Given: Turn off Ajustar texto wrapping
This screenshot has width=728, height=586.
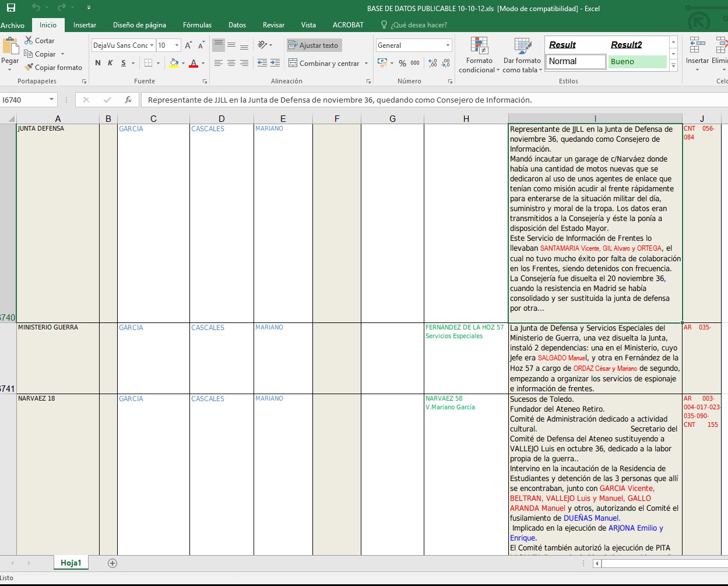Looking at the screenshot, I should 314,45.
